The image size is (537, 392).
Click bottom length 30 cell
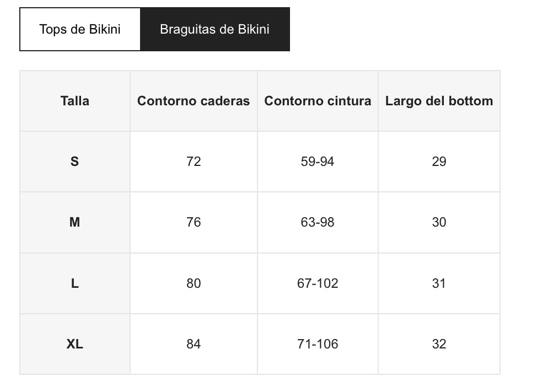[x=439, y=222]
